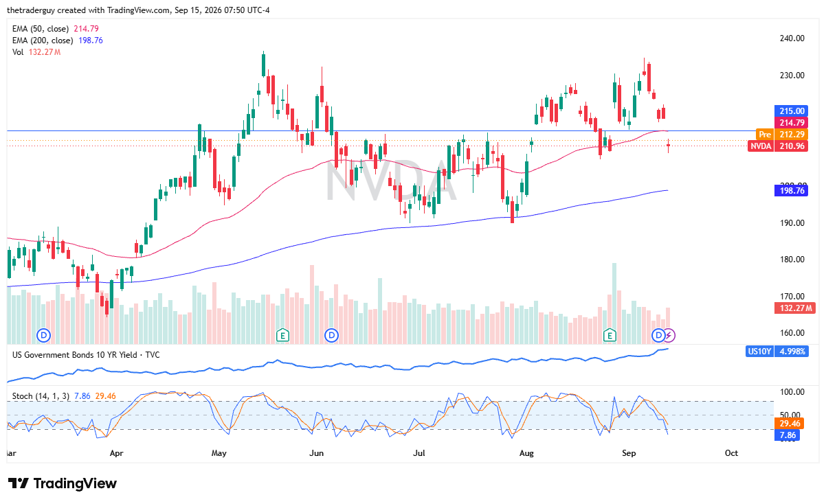Click the blue 215.00 price label
This screenshot has width=826, height=504.
[x=790, y=111]
